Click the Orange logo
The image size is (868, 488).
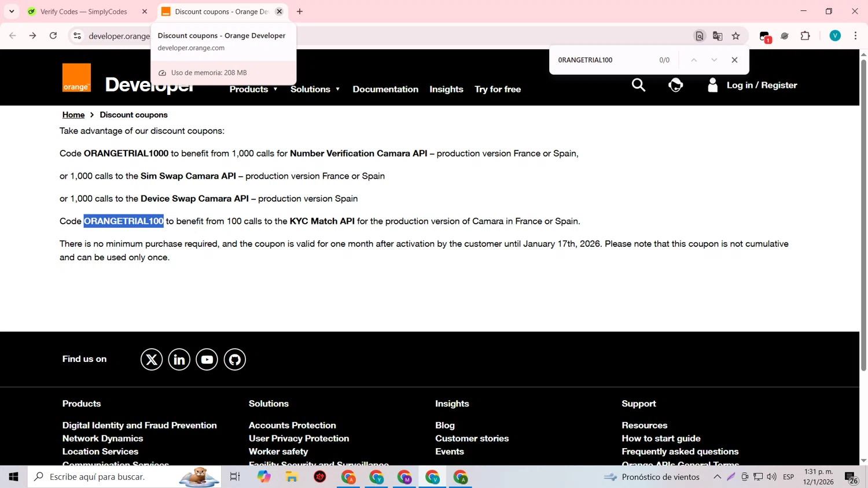(x=76, y=77)
